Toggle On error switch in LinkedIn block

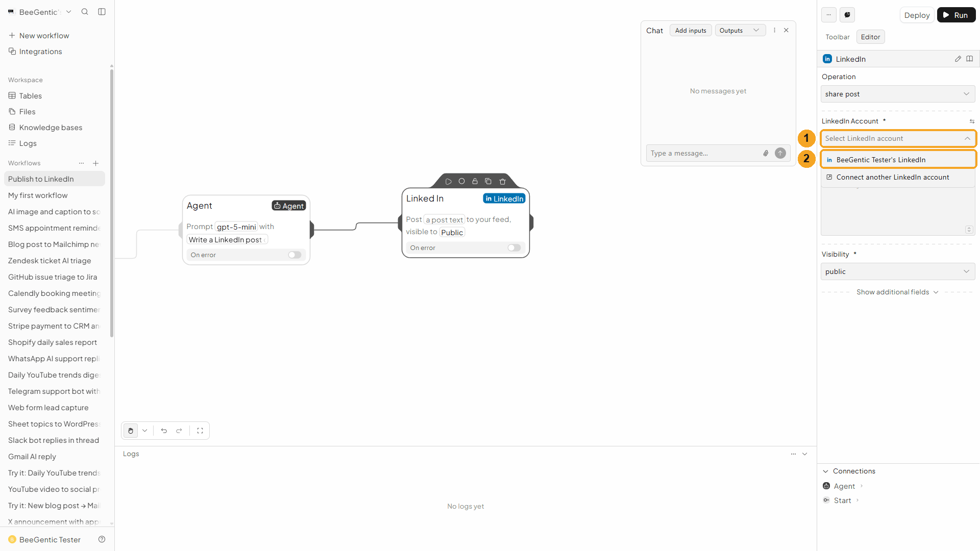click(x=514, y=248)
